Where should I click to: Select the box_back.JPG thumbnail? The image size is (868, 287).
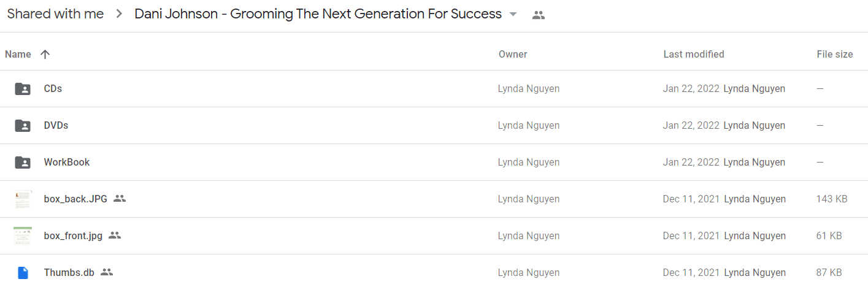point(23,199)
